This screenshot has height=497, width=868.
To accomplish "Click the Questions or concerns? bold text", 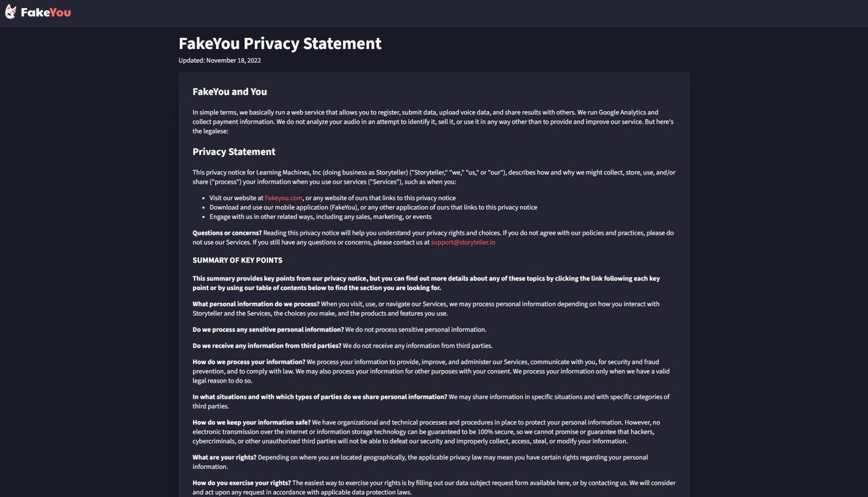I will point(227,233).
